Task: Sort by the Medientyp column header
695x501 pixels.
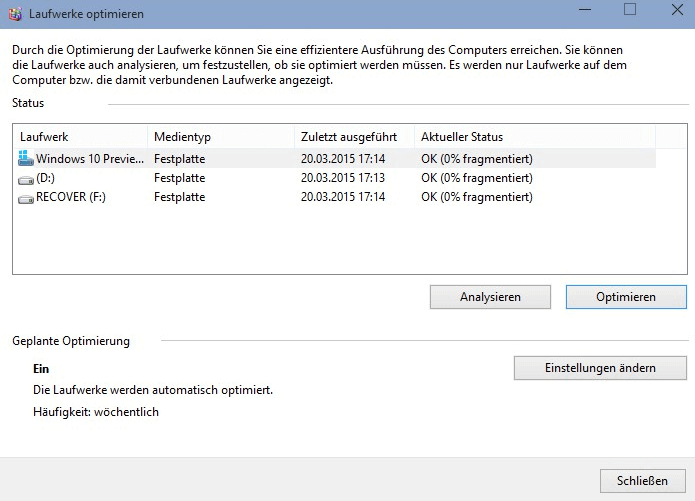Action: (221, 137)
